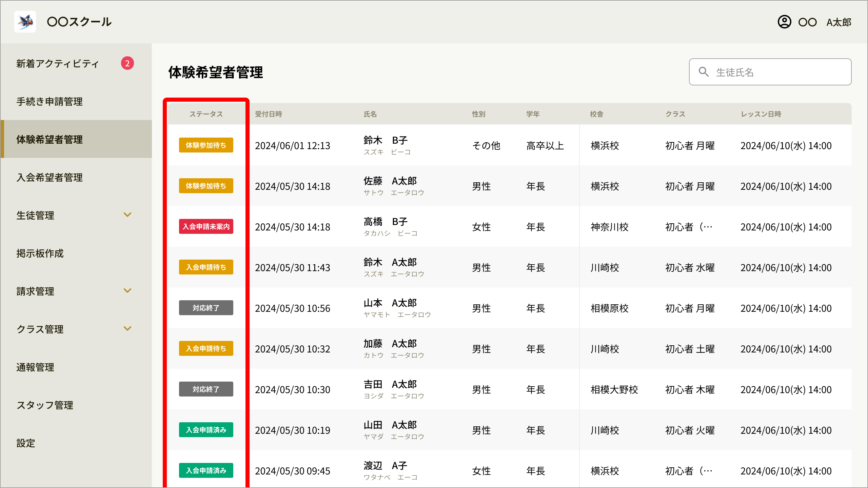Click the 受付日時 column header
Screen dimensions: 868x488
(269, 114)
